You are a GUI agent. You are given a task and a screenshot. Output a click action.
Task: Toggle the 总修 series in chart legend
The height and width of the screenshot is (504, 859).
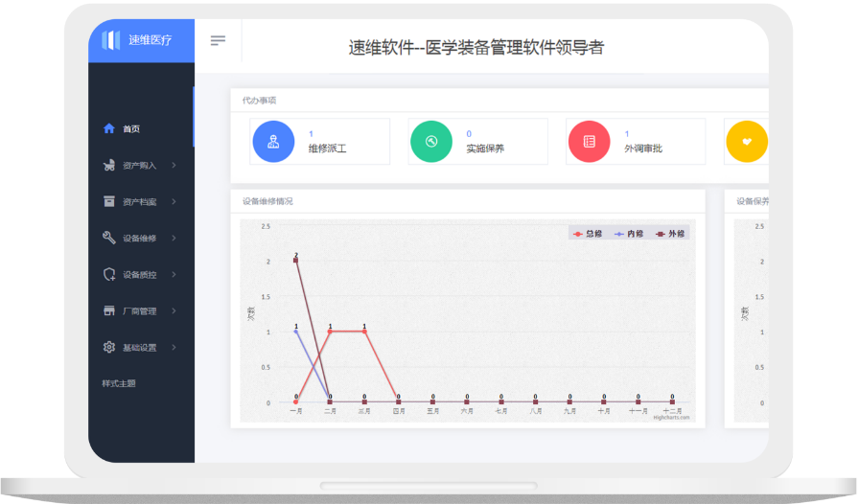[x=587, y=234]
